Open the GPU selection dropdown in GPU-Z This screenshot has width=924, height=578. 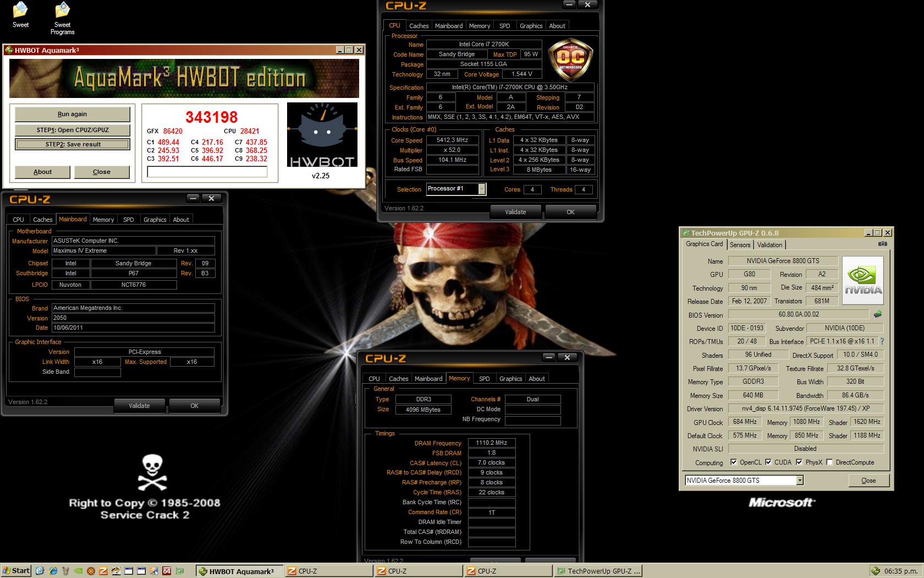point(800,481)
